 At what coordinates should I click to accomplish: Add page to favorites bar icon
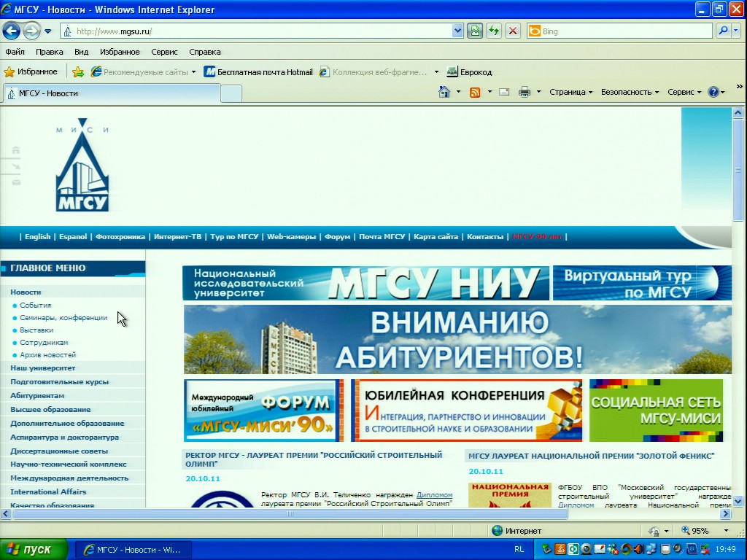(78, 72)
